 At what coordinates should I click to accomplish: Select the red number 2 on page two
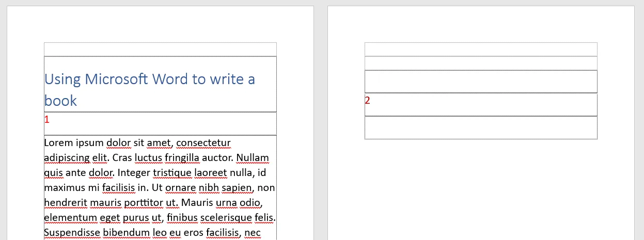point(368,100)
